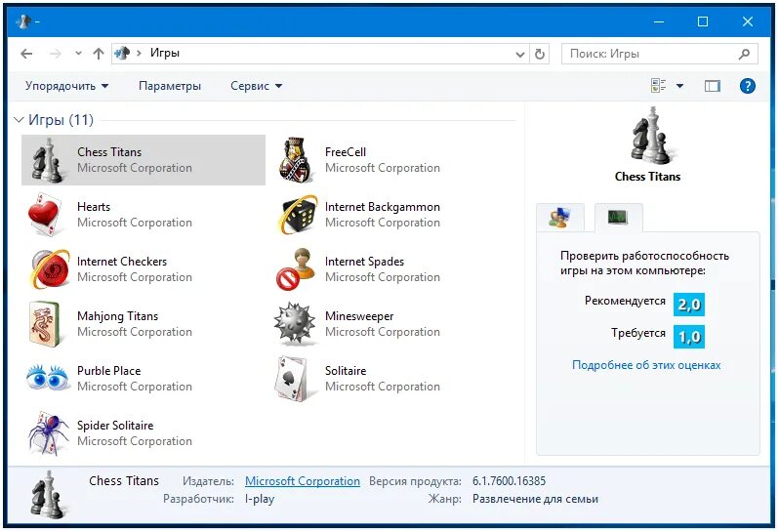The height and width of the screenshot is (532, 779).
Task: Click the recommended rating 2,0 badge
Action: tap(689, 304)
